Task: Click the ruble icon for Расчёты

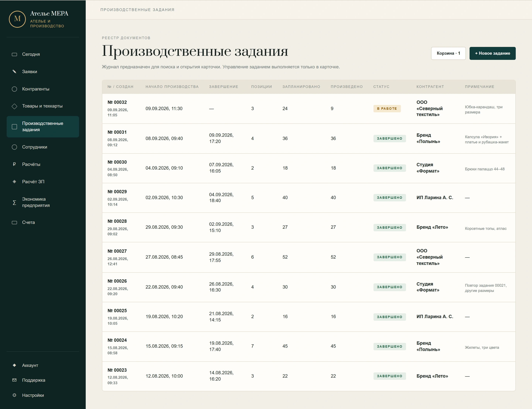Action: (x=14, y=164)
